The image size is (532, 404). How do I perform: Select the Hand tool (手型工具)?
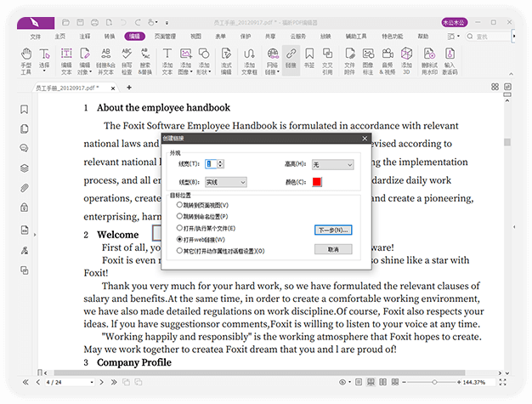click(x=26, y=61)
